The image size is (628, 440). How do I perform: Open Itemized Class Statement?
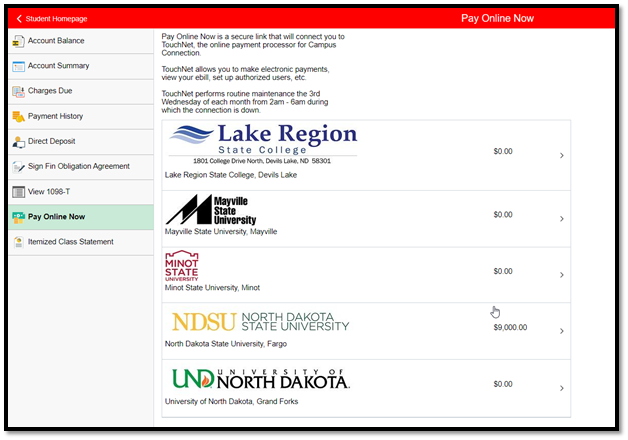point(81,242)
